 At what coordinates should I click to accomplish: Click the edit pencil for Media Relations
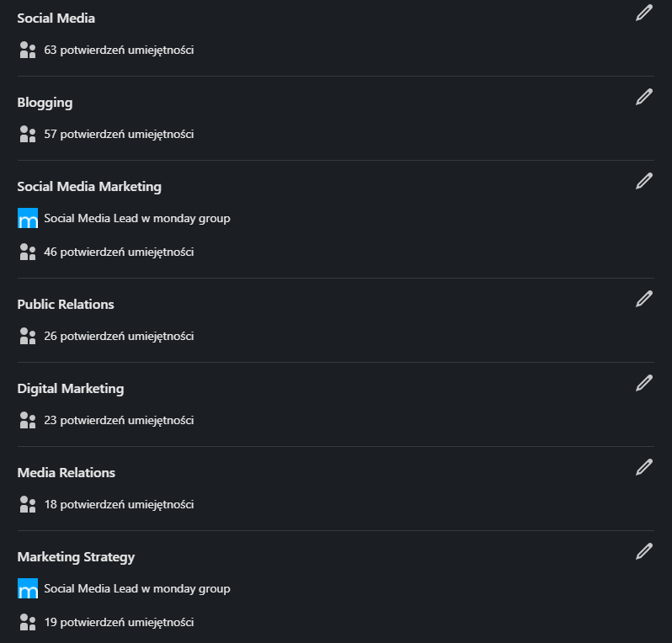pos(644,467)
